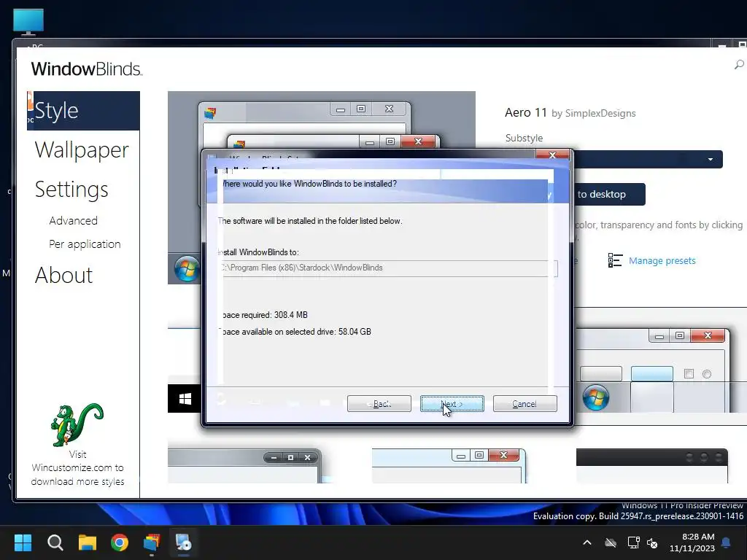Click the This PC desktop icon
The width and height of the screenshot is (747, 560).
pyautogui.click(x=28, y=23)
